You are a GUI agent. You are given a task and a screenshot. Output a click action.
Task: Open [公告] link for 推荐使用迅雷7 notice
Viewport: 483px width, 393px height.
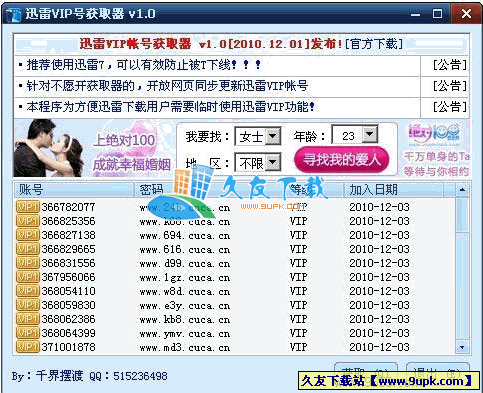(x=450, y=65)
